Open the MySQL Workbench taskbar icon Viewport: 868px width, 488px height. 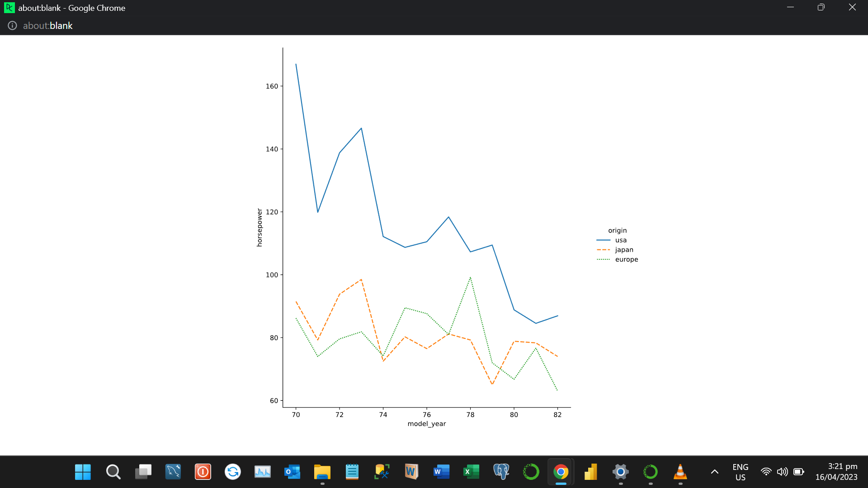tap(173, 472)
